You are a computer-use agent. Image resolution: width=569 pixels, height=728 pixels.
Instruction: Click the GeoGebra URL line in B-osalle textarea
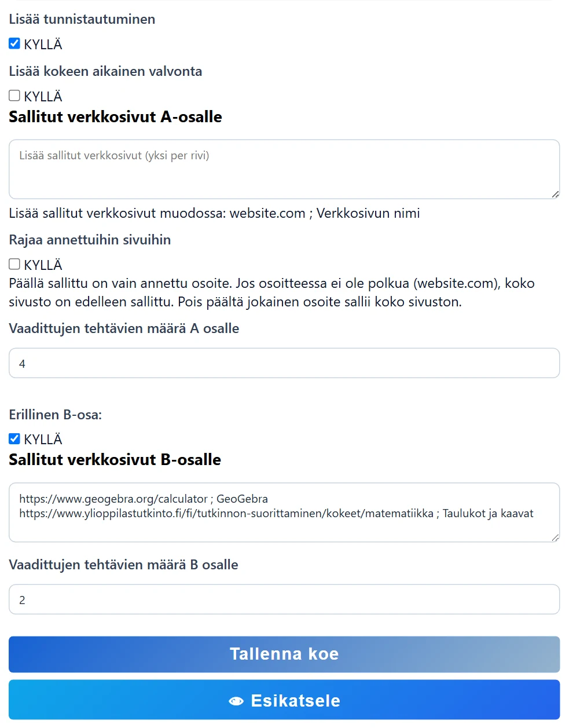click(144, 499)
